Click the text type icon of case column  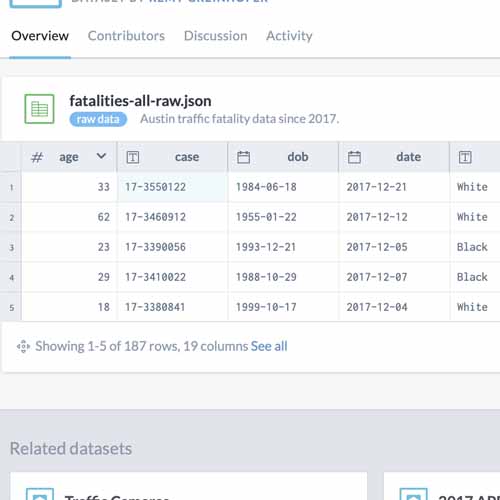point(133,157)
